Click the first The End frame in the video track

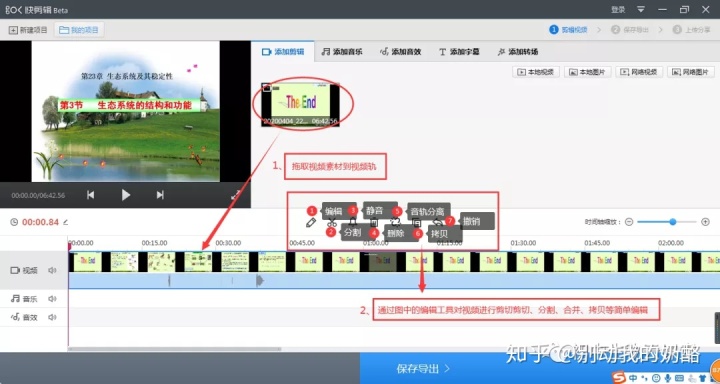[x=88, y=261]
